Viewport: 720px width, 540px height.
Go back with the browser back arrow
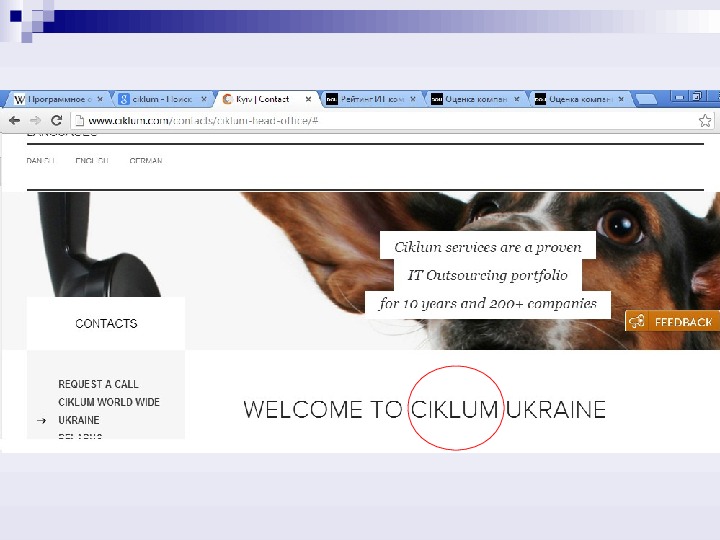click(15, 121)
